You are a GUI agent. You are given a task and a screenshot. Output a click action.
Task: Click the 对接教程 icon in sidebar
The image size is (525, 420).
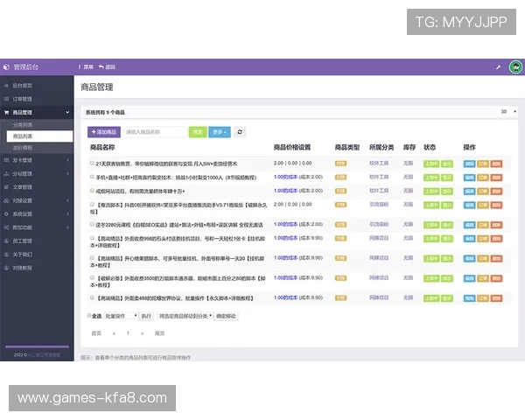pos(6,268)
